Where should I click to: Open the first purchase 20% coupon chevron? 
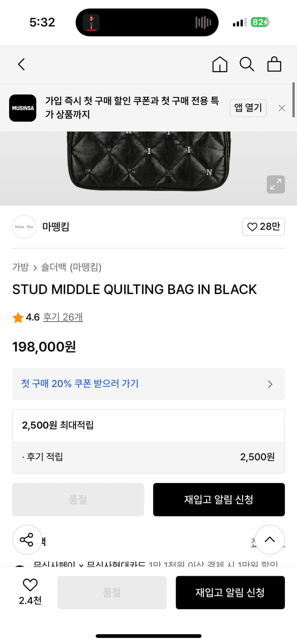pyautogui.click(x=270, y=384)
